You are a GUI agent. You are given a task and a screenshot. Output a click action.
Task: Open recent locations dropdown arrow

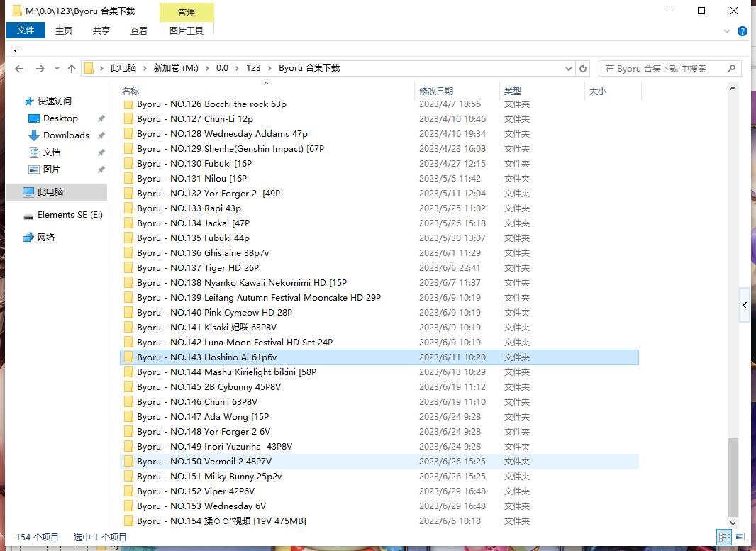coord(57,69)
